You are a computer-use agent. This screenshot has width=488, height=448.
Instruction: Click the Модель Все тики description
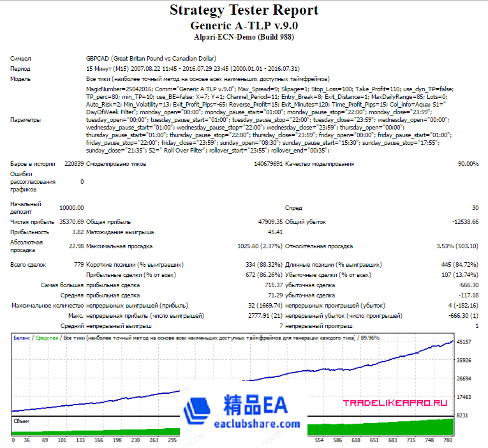click(x=208, y=79)
